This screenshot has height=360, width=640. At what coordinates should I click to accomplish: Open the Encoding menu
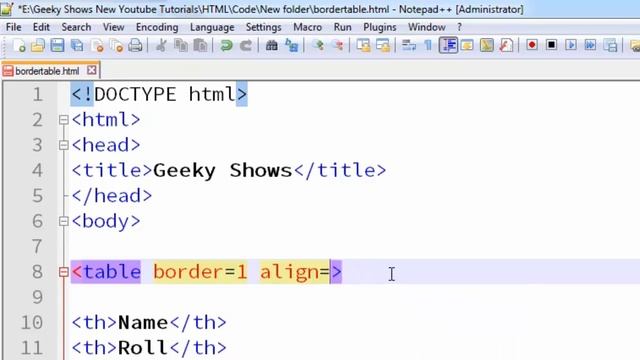click(x=157, y=27)
